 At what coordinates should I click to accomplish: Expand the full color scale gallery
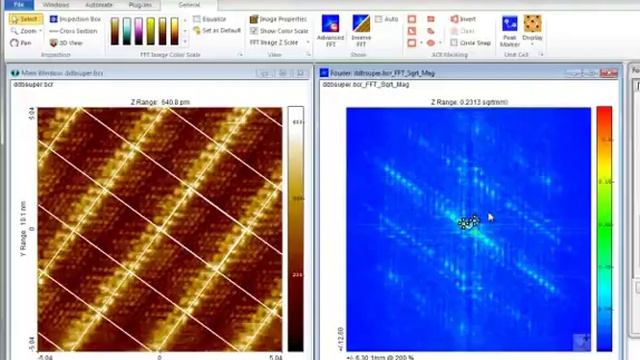(184, 42)
